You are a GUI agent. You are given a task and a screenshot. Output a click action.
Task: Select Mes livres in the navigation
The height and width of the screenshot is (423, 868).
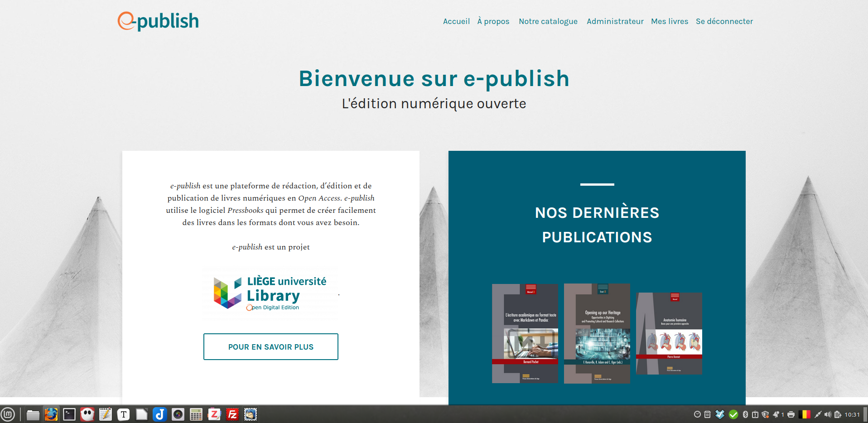pyautogui.click(x=669, y=21)
